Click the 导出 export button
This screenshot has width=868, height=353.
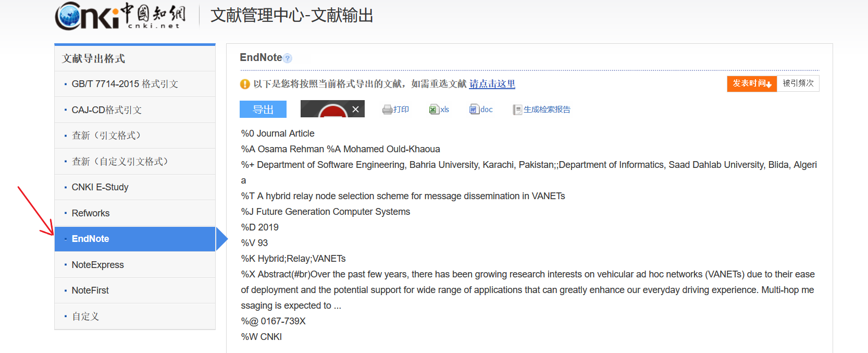(263, 109)
